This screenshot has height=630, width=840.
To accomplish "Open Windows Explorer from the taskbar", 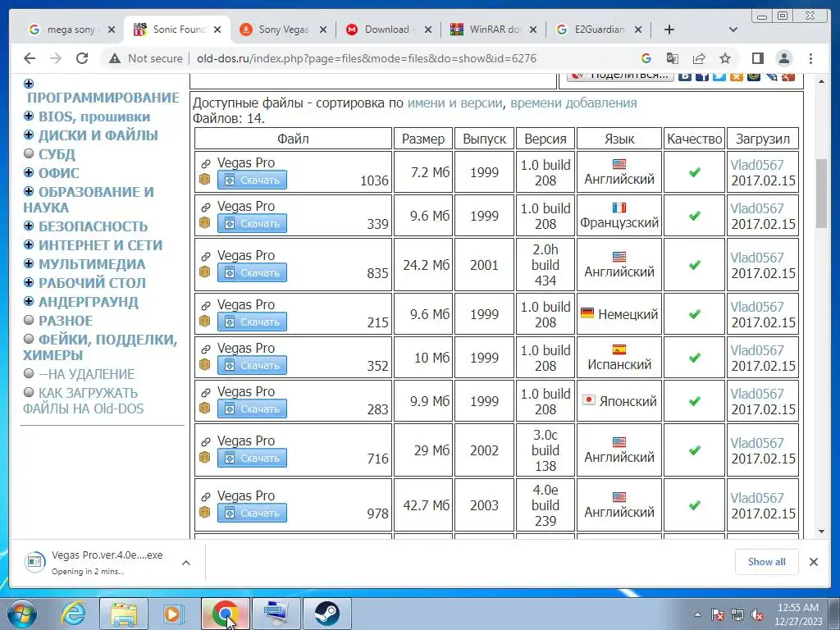I will pos(124,614).
